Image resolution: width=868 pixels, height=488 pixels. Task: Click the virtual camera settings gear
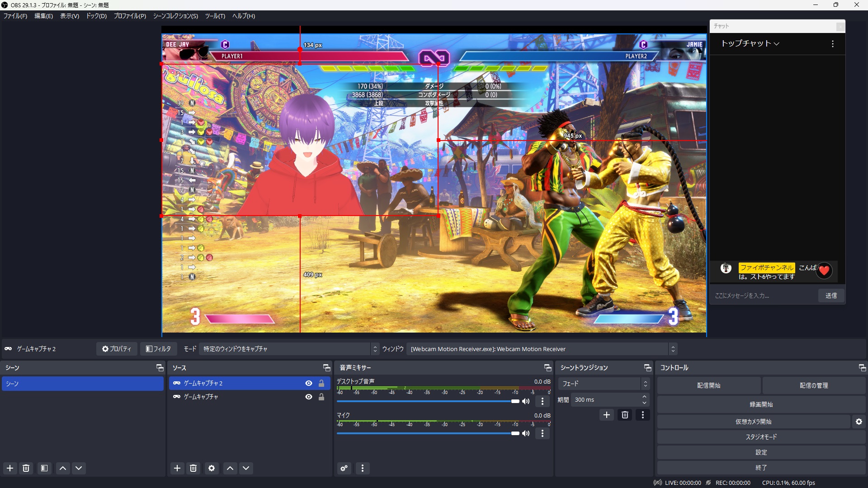pyautogui.click(x=859, y=422)
